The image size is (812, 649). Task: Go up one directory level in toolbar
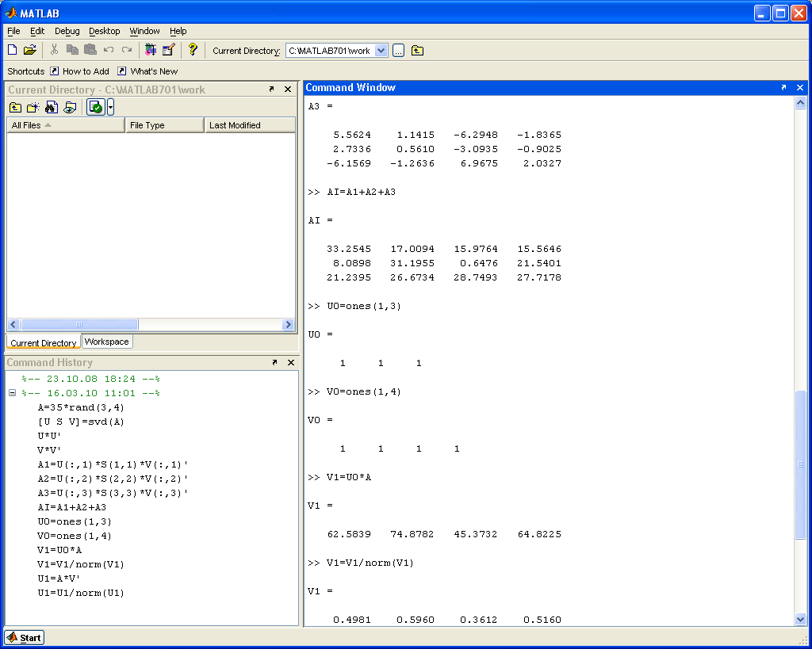[417, 51]
